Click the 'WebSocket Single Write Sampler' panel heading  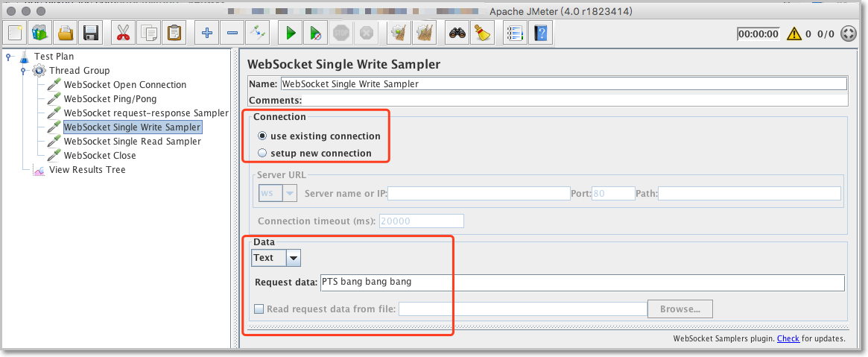[x=343, y=64]
